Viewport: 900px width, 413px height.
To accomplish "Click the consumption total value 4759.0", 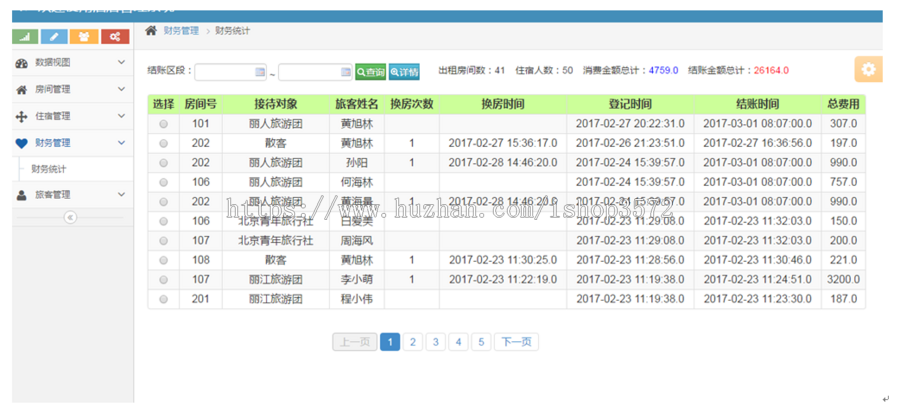I will pyautogui.click(x=664, y=71).
